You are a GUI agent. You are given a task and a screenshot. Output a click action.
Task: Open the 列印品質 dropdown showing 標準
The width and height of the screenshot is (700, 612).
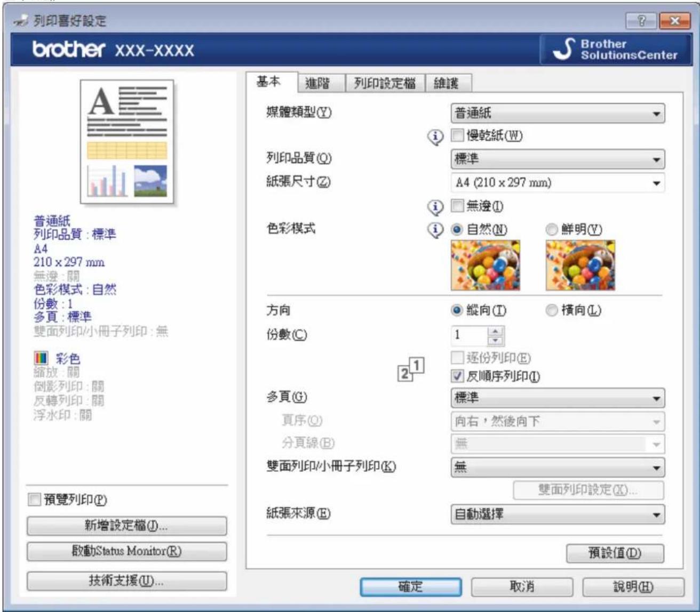point(558,159)
